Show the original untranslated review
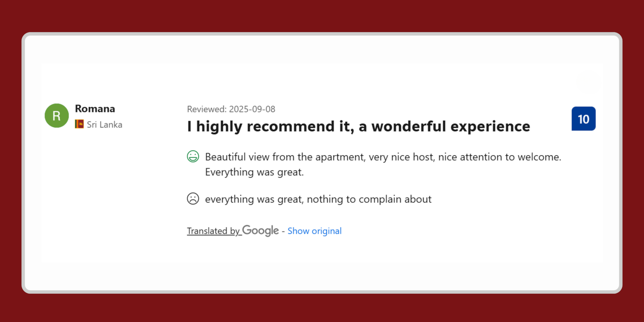Image resolution: width=644 pixels, height=322 pixels. (314, 231)
